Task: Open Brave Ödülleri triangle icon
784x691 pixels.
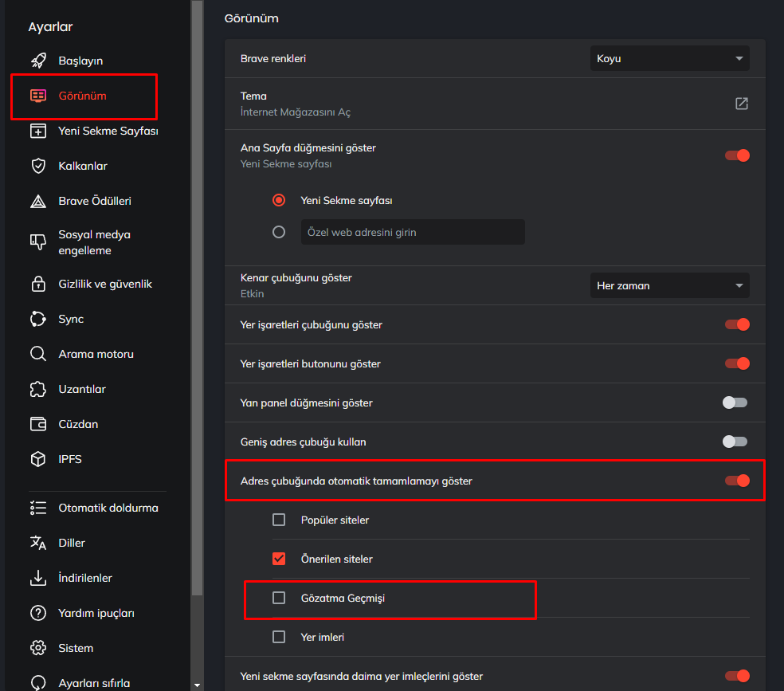Action: tap(38, 201)
